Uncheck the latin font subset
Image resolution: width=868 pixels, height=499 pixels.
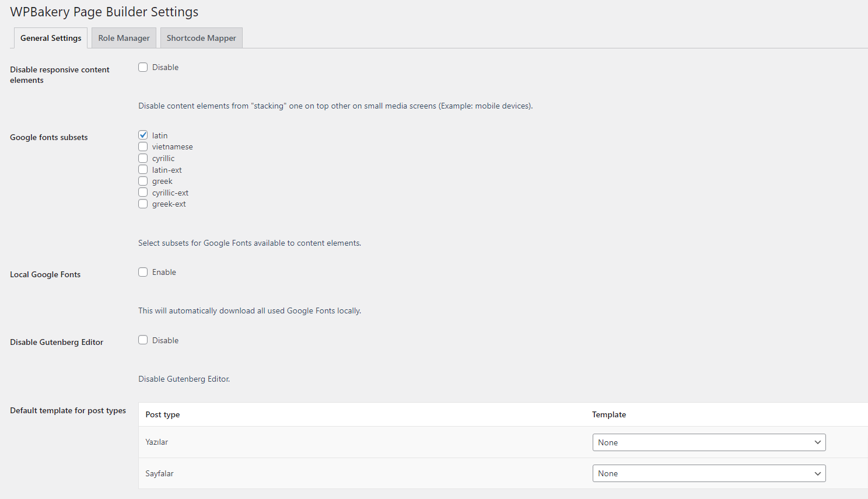(143, 135)
